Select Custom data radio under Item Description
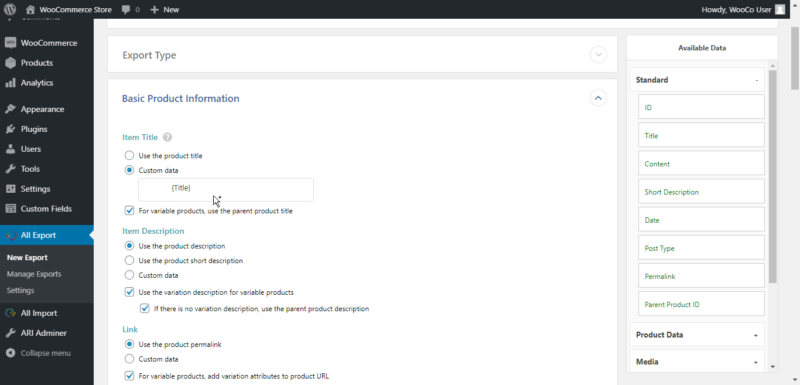The image size is (800, 385). pos(130,275)
